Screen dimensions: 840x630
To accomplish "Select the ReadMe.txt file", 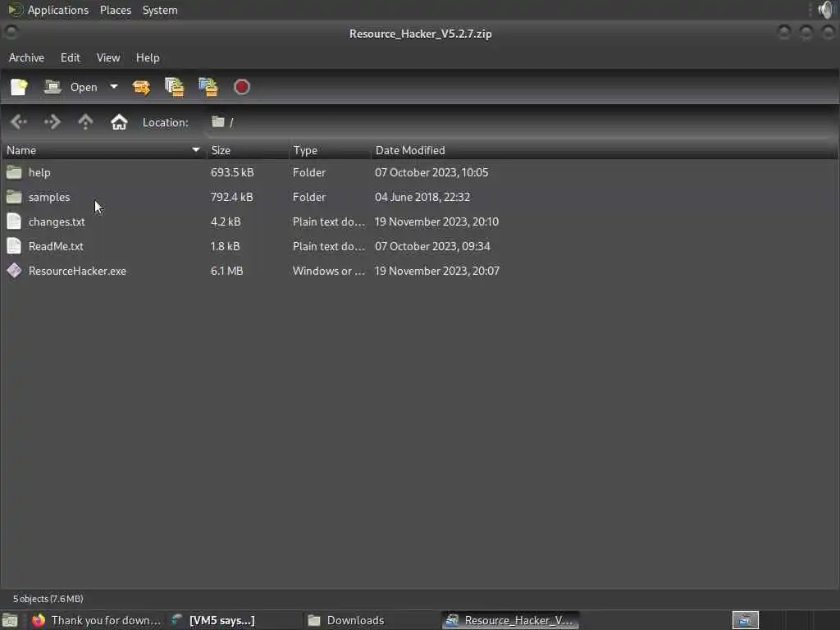I will click(x=419, y=246).
